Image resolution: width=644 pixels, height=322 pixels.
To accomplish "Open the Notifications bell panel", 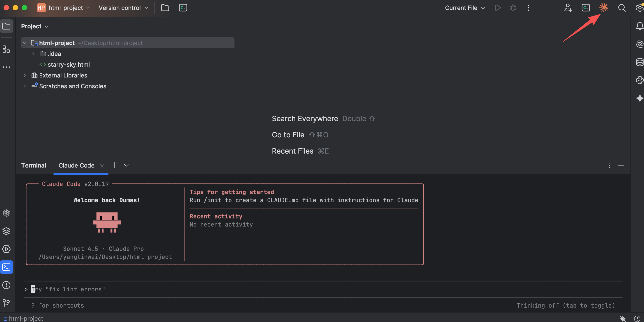I will tap(639, 26).
